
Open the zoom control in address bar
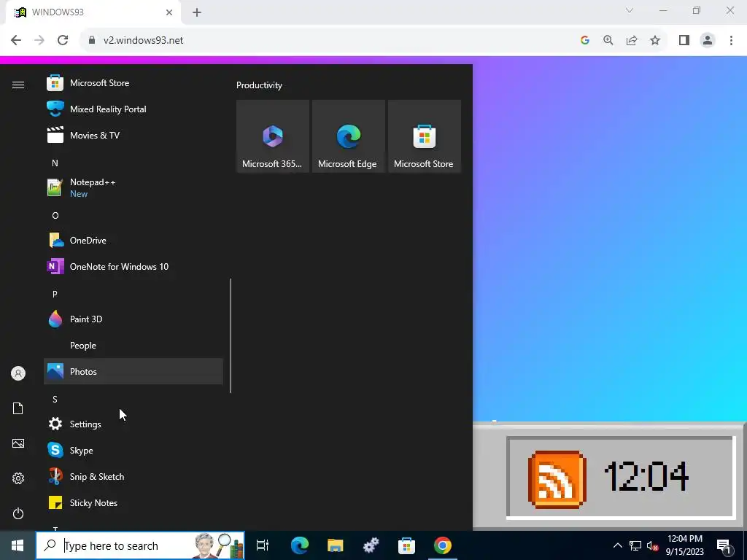click(608, 40)
